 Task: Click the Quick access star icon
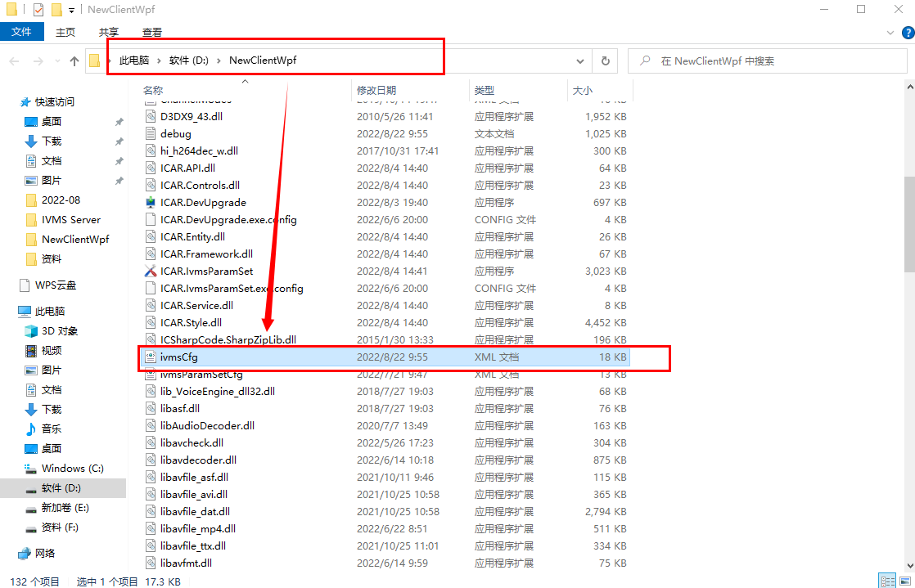click(25, 102)
